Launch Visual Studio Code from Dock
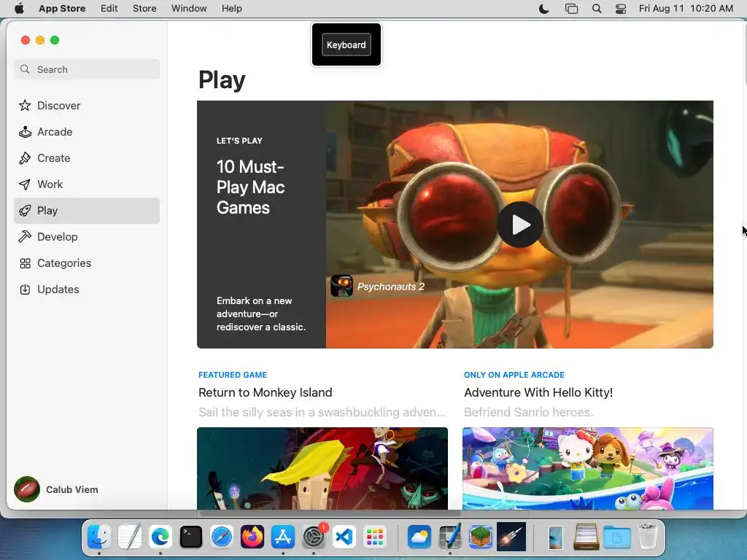 pyautogui.click(x=344, y=537)
